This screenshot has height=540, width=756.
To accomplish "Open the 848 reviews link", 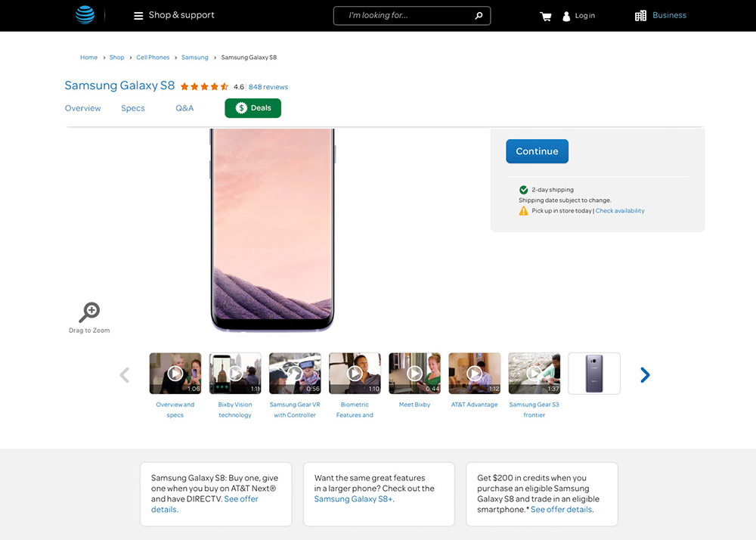I will 268,87.
